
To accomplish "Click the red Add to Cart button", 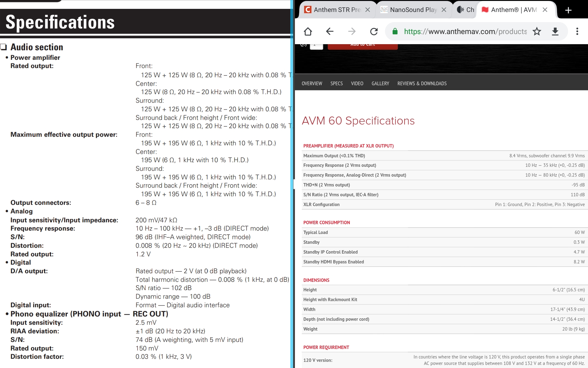I will (363, 46).
